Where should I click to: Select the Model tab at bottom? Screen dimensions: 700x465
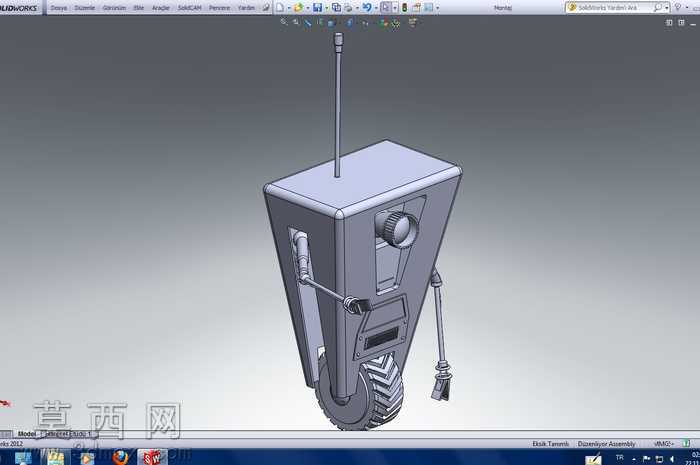[27, 434]
